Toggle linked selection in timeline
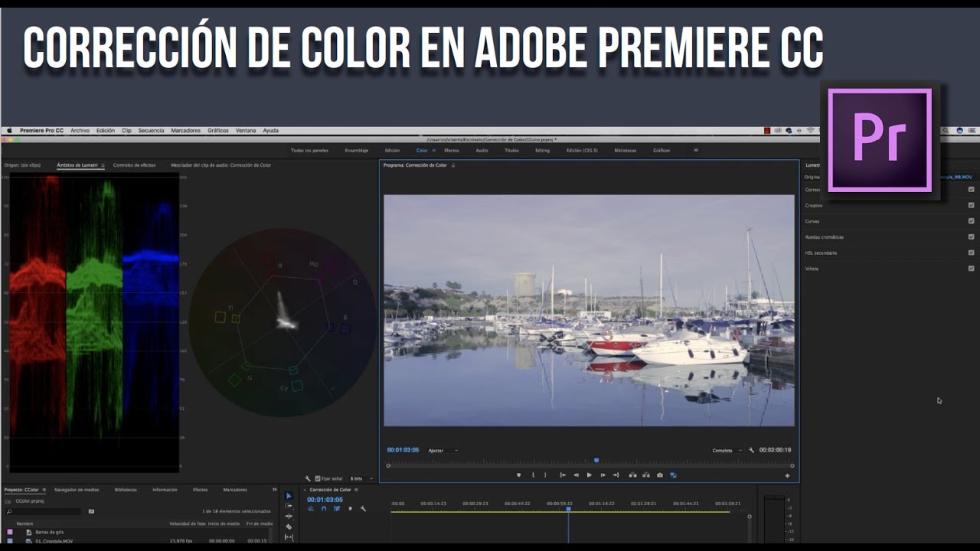The height and width of the screenshot is (551, 980). [x=337, y=508]
